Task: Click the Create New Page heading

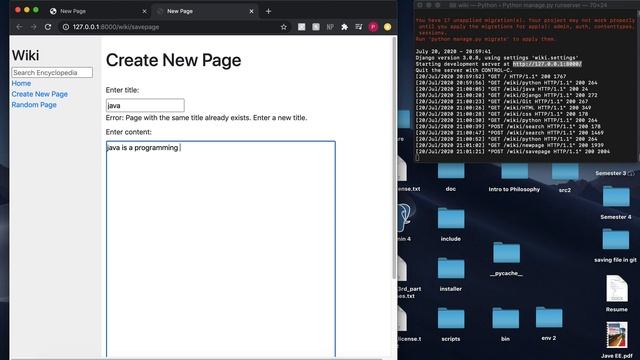Action: (173, 60)
